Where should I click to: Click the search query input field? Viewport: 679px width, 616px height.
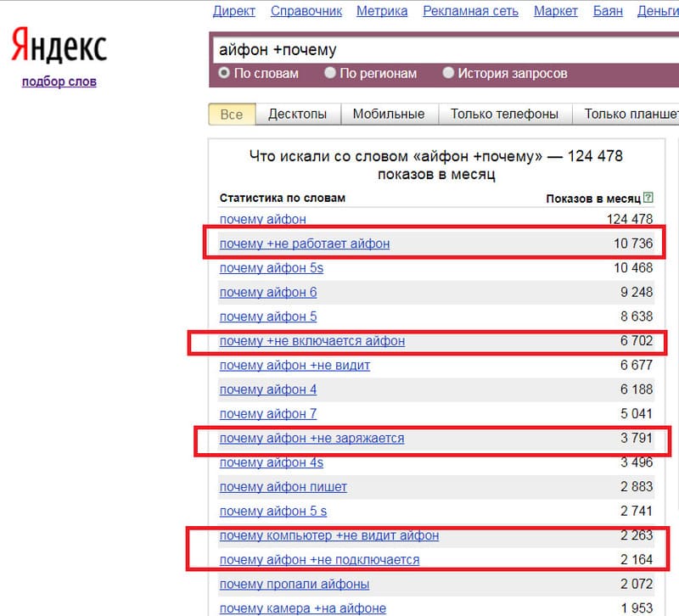coord(441,50)
